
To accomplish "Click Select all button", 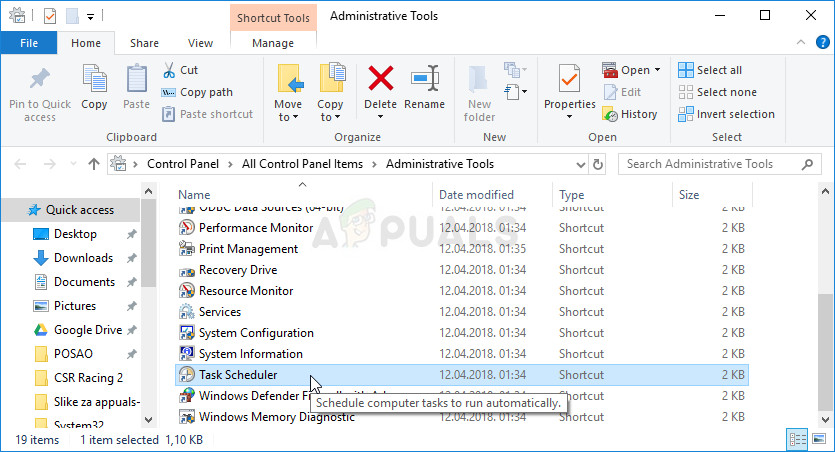I will pos(710,70).
